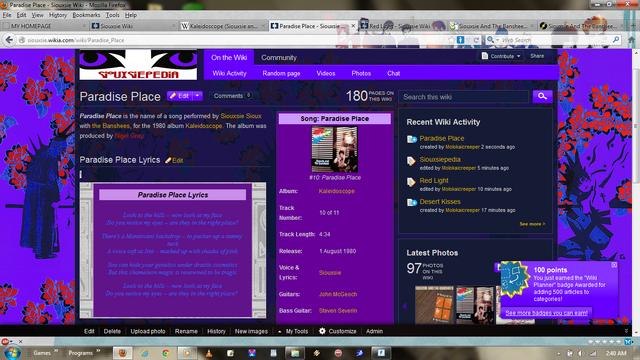Click the Kaleidoscope album link in infobox
The width and height of the screenshot is (640, 360).
click(336, 191)
